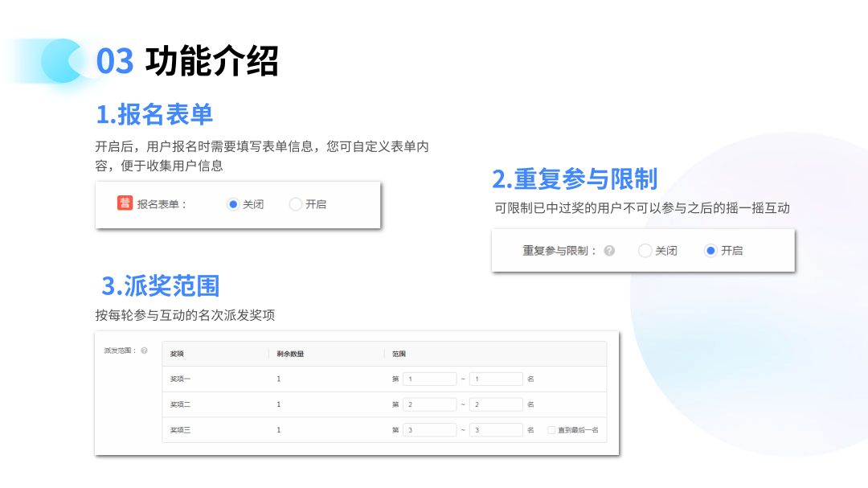Image resolution: width=868 pixels, height=488 pixels.
Task: Click the 奖项 column header
Action: [177, 354]
